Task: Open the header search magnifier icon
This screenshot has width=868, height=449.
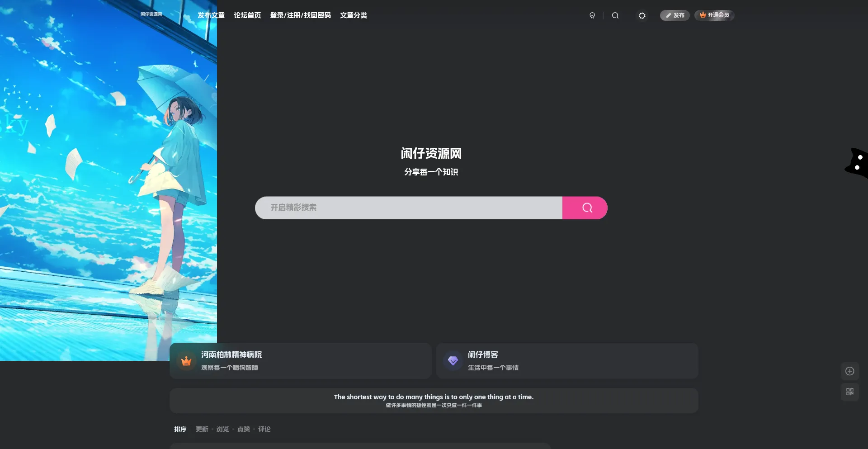Action: 615,15
